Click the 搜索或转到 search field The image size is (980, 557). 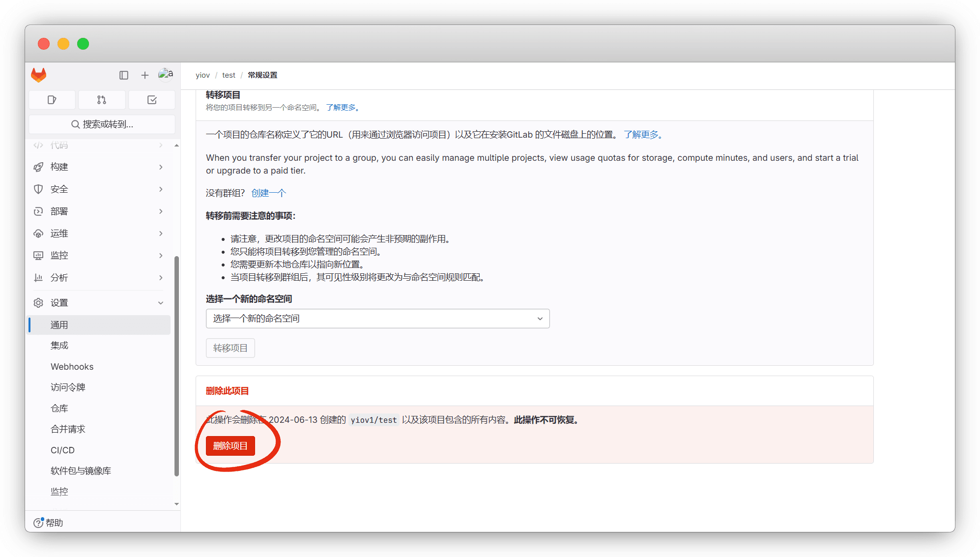tap(102, 124)
